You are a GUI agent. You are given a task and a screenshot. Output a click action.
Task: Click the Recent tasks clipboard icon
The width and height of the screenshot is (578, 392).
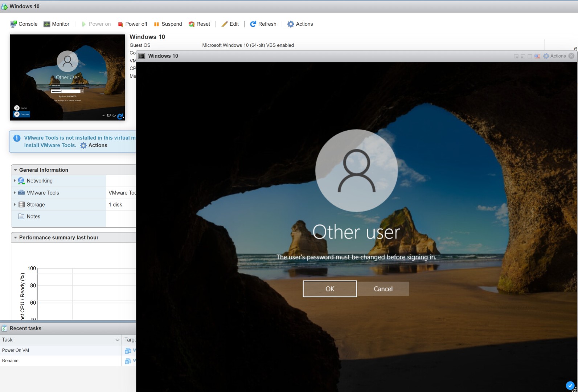click(x=4, y=328)
